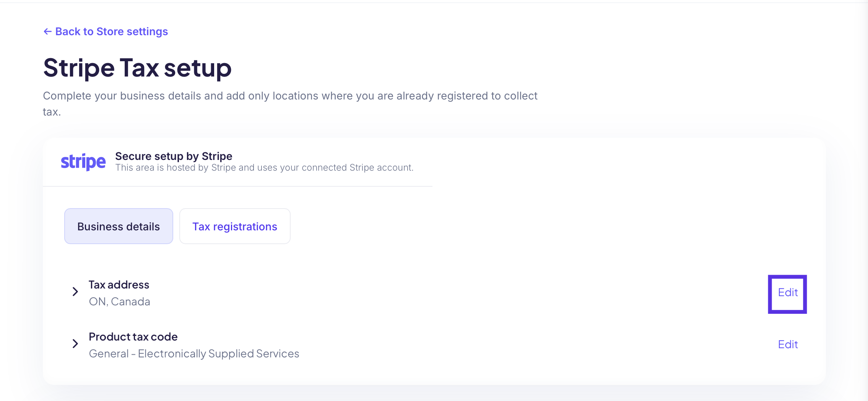868x401 pixels.
Task: Click the back arrow icon
Action: point(47,31)
